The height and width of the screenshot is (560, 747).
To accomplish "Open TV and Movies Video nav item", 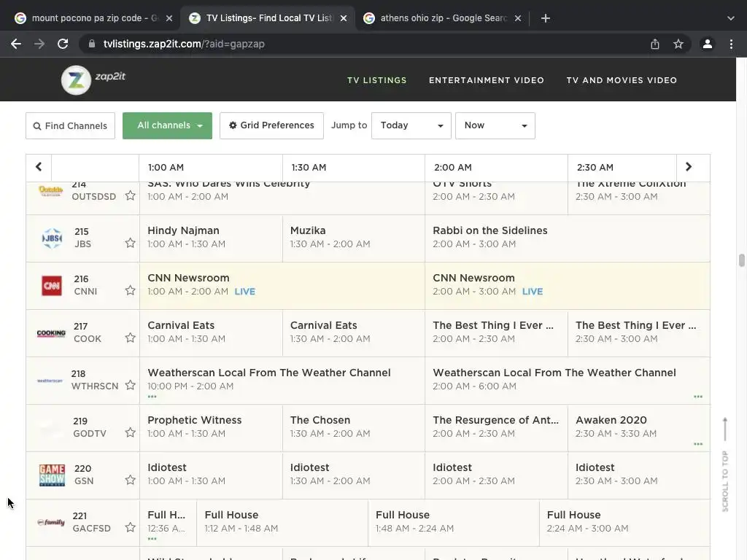I will point(622,80).
